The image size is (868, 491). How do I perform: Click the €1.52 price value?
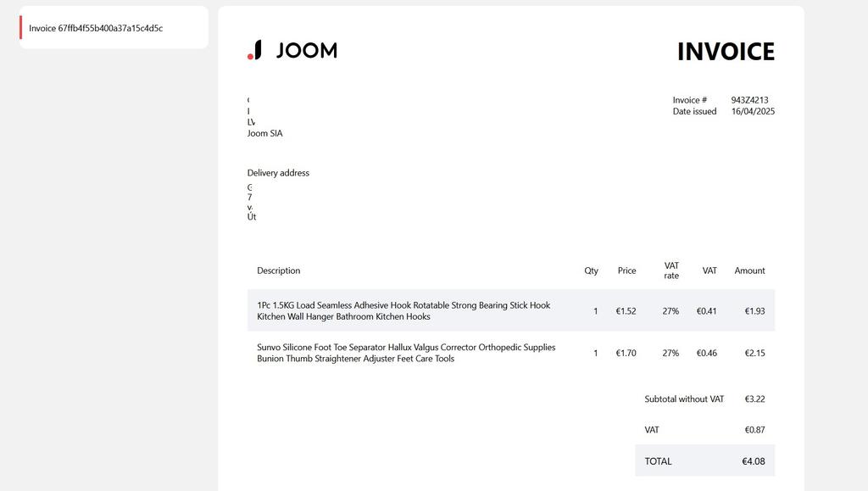(626, 311)
